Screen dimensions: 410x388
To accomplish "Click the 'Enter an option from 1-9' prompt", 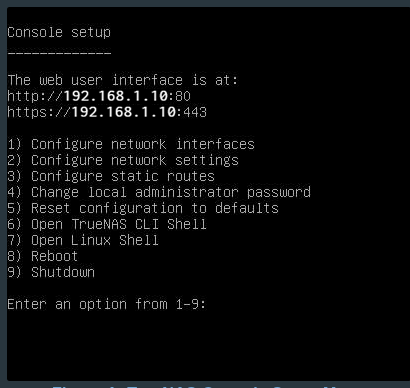I will coord(107,304).
